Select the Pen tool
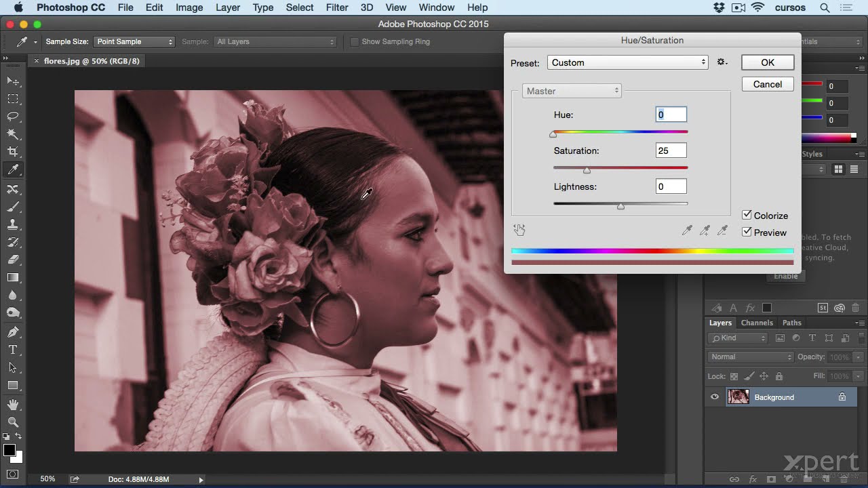Viewport: 868px width, 488px height. tap(13, 332)
